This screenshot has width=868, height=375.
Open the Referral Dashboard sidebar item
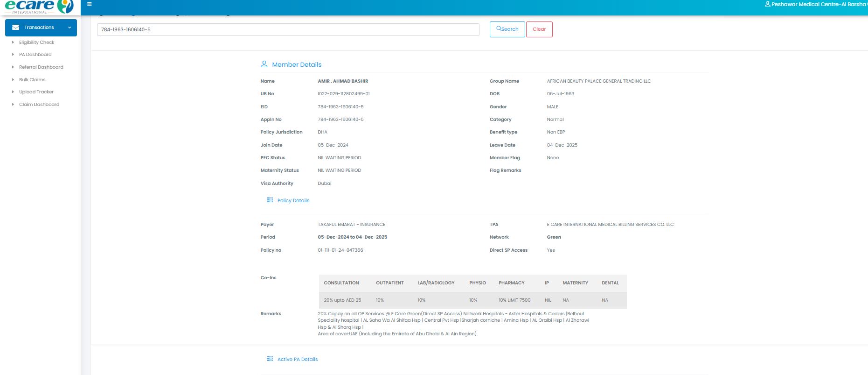click(x=41, y=67)
